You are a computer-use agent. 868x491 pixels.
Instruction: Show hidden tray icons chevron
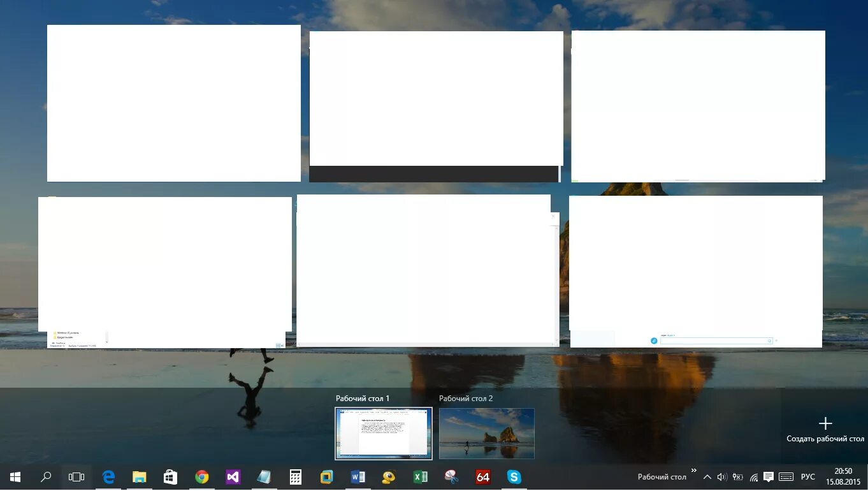707,476
